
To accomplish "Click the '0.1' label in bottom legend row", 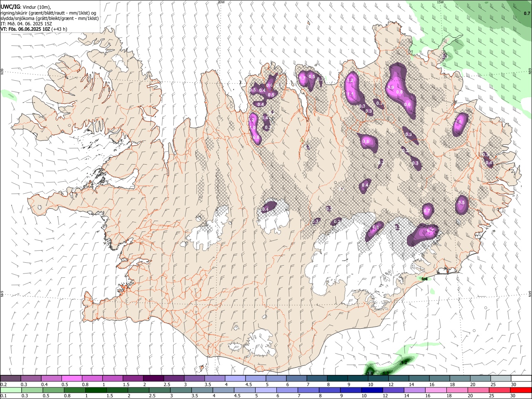I will [x=4, y=396].
